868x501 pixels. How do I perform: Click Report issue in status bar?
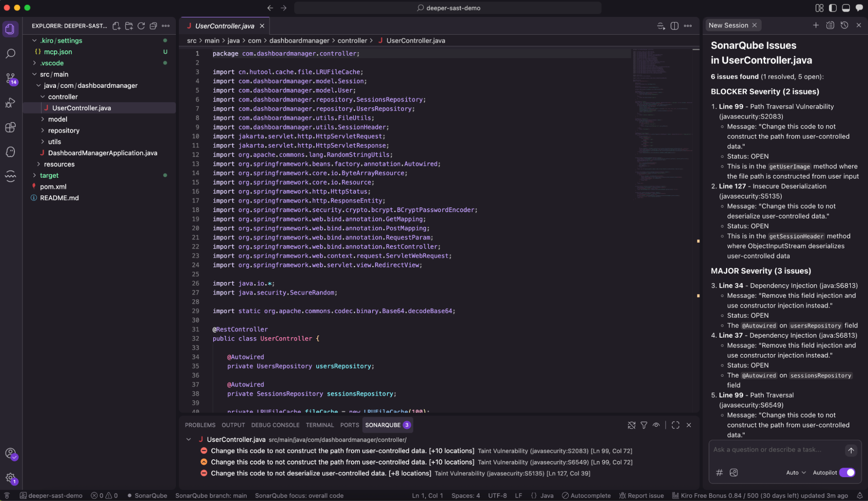click(x=641, y=495)
